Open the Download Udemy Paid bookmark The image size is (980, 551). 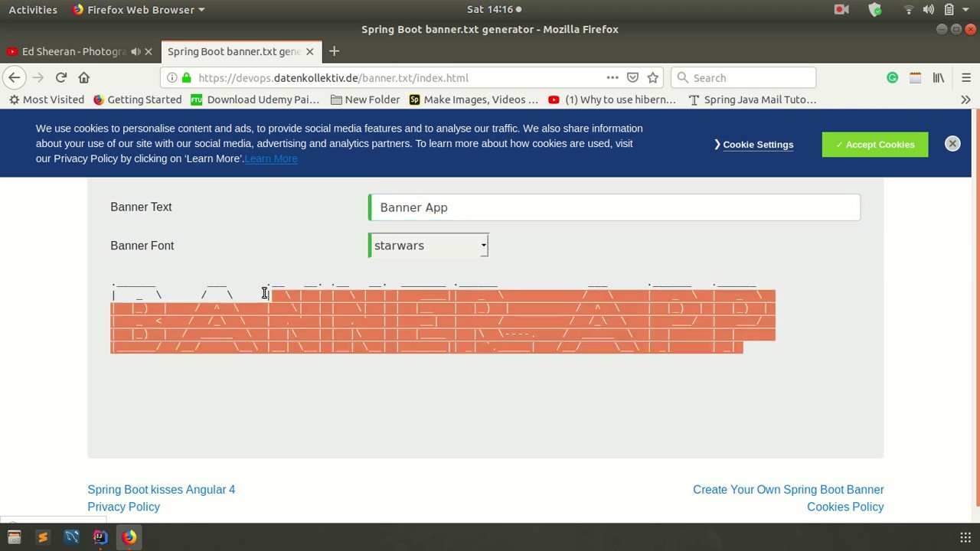pyautogui.click(x=255, y=99)
